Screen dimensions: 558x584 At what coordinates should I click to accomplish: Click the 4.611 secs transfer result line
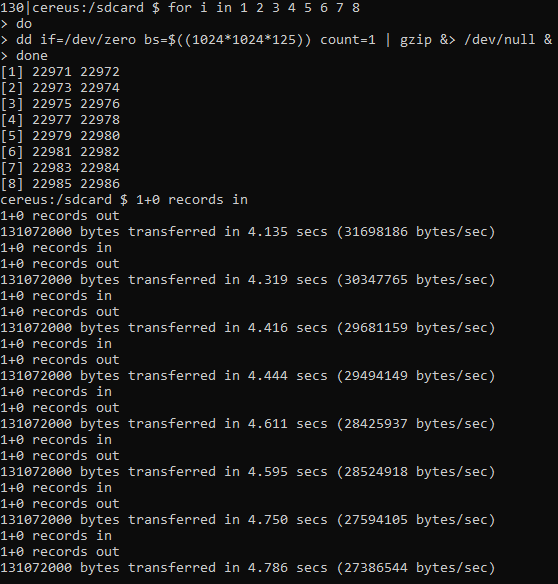(248, 424)
